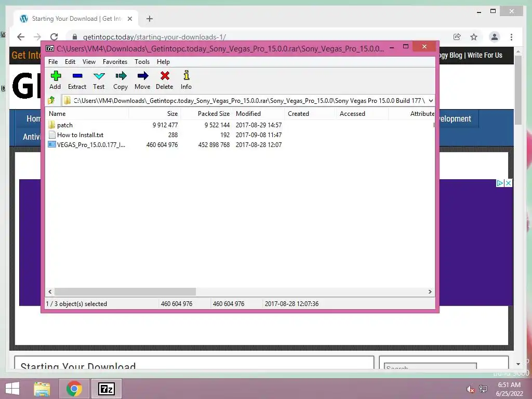The width and height of the screenshot is (532, 399).
Task: Sort by Modified column header
Action: click(x=259, y=114)
